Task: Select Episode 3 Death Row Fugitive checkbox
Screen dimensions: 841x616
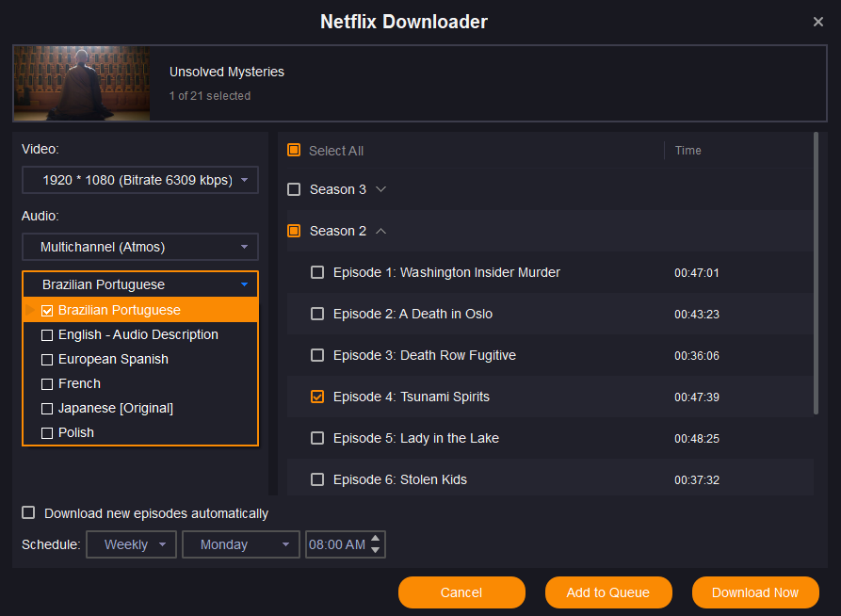Action: point(317,355)
